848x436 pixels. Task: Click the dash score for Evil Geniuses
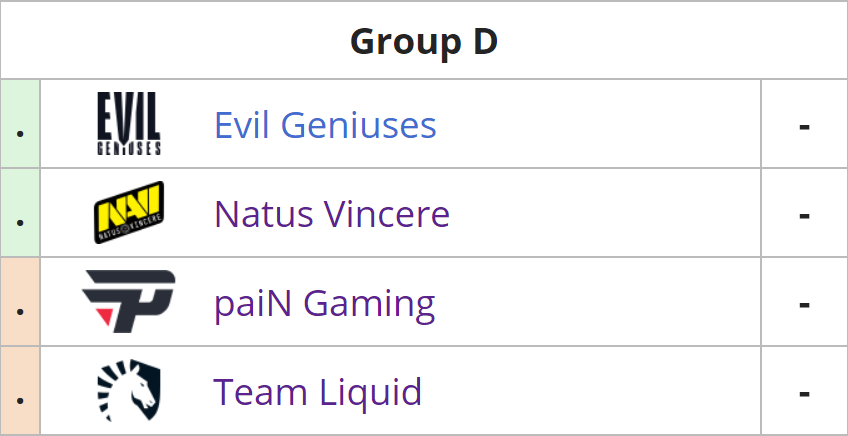point(804,127)
